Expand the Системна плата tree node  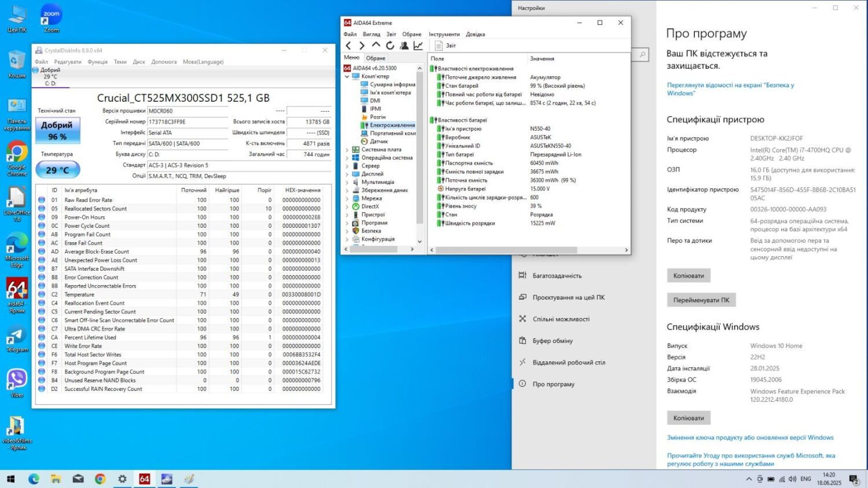pos(347,150)
